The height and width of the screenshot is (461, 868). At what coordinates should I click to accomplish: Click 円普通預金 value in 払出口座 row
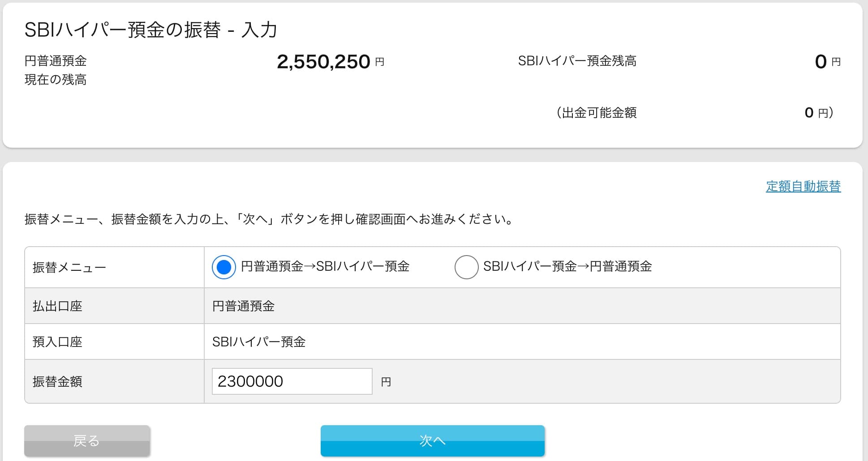tap(243, 306)
